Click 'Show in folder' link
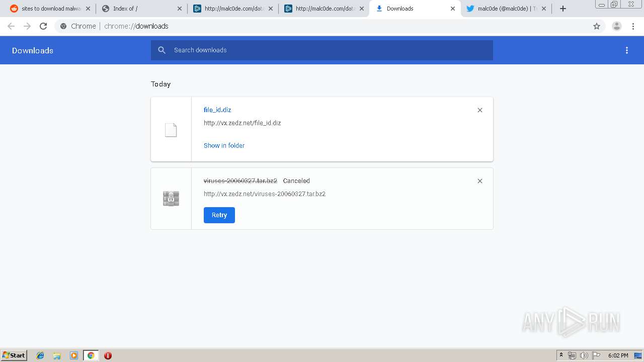 [x=224, y=145]
